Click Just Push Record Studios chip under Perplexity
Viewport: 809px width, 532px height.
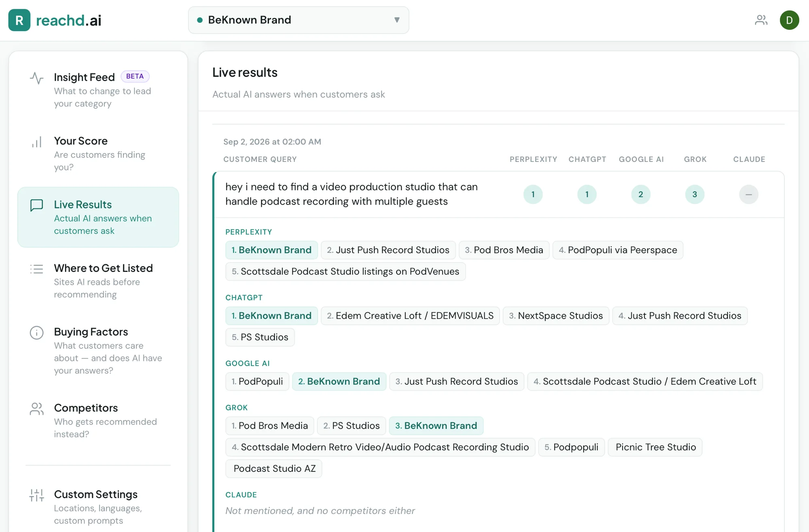tap(388, 250)
